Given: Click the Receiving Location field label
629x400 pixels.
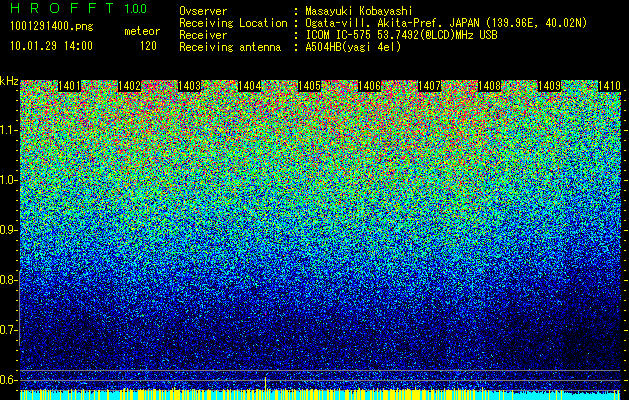Looking at the screenshot, I should point(233,23).
